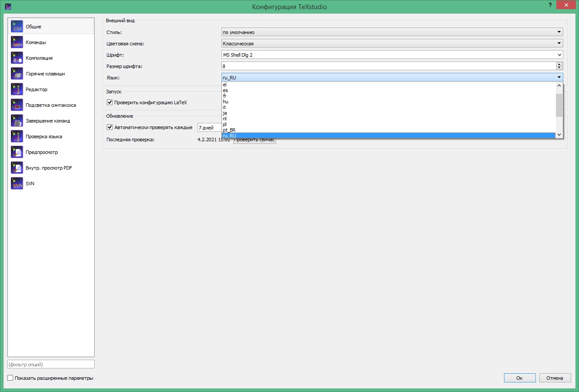Decrease font size with down stepper arrow
579x392 pixels.
click(559, 68)
